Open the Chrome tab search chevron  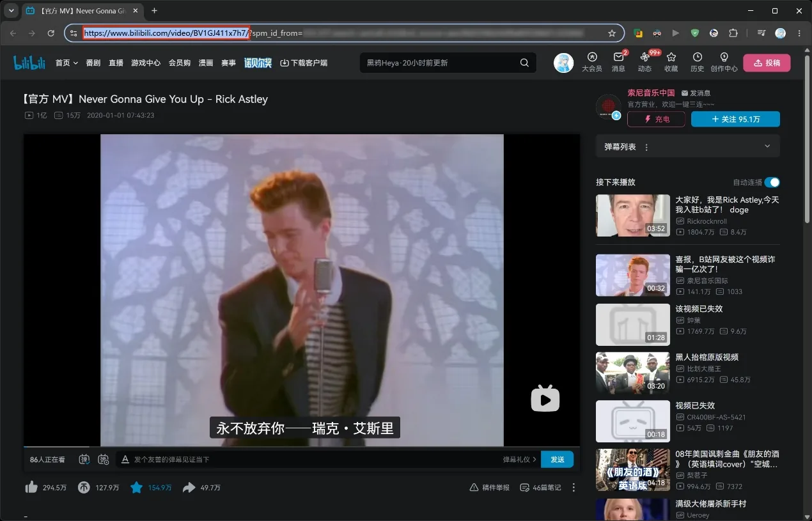tap(11, 11)
